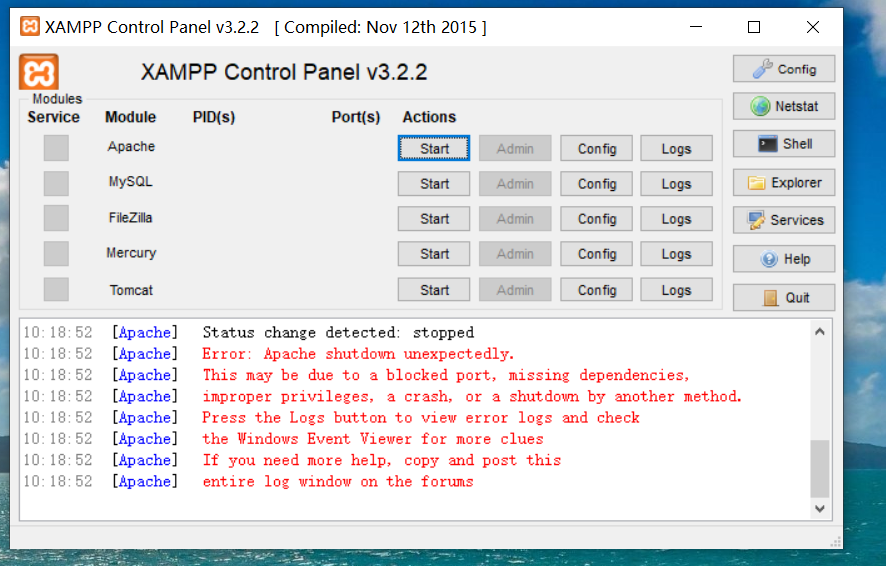View the FileZilla Logs
This screenshot has width=886, height=566.
point(676,219)
